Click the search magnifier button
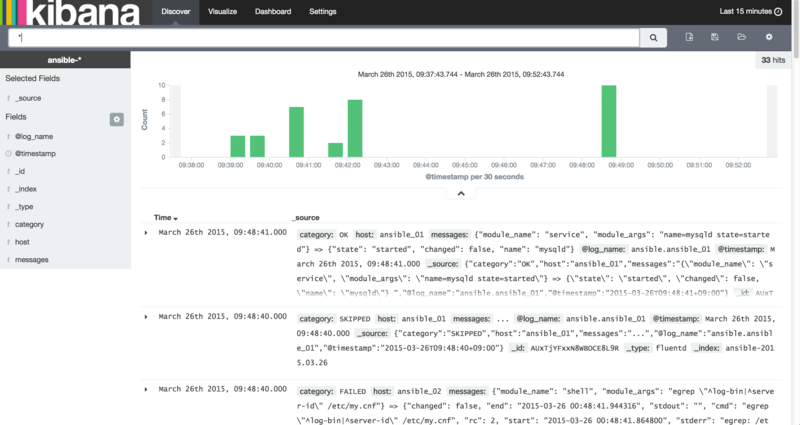 tap(653, 37)
